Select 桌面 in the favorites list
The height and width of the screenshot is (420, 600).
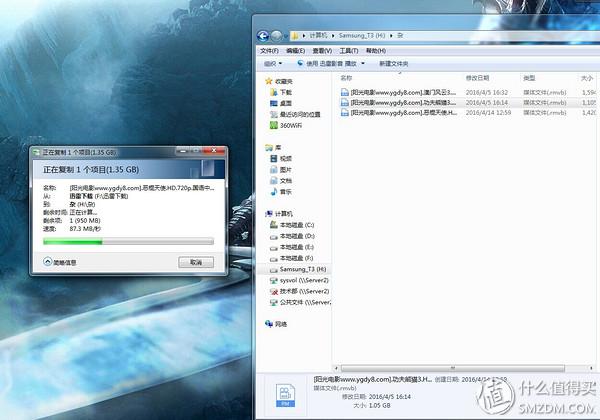285,102
